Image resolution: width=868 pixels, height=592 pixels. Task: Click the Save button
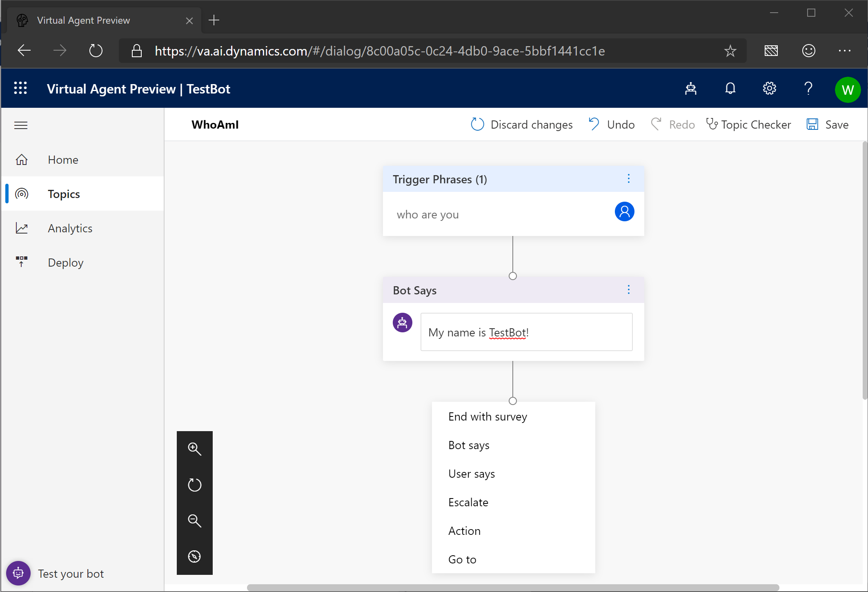click(x=828, y=125)
